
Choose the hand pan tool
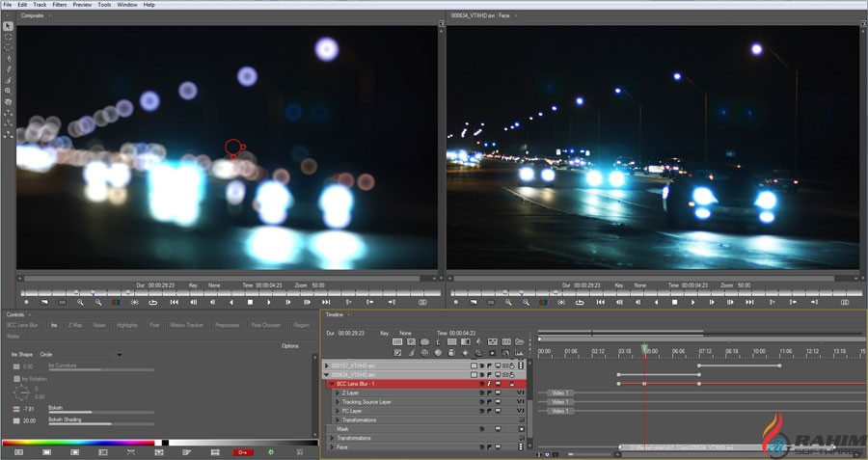8,101
